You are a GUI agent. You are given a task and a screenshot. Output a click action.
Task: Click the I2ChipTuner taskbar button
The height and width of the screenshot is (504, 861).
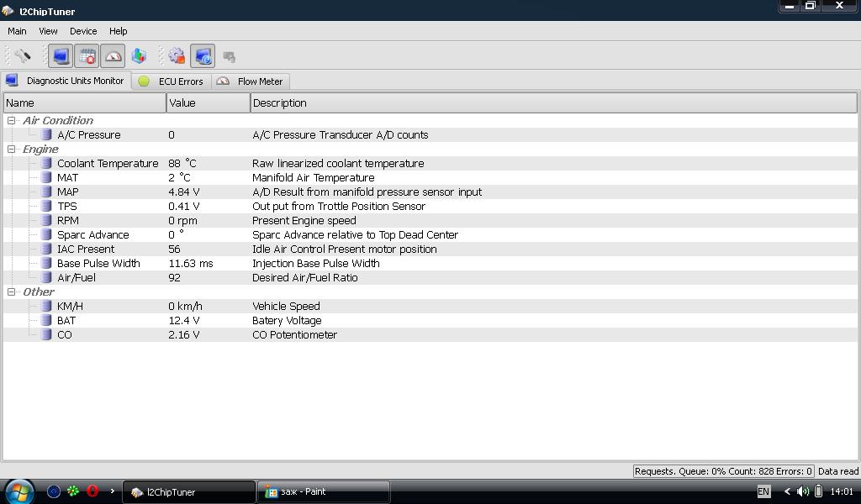click(189, 492)
